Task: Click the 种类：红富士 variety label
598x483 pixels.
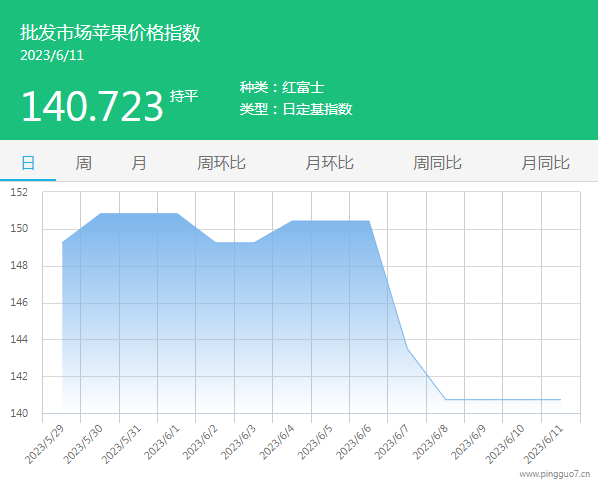Action: pos(282,87)
